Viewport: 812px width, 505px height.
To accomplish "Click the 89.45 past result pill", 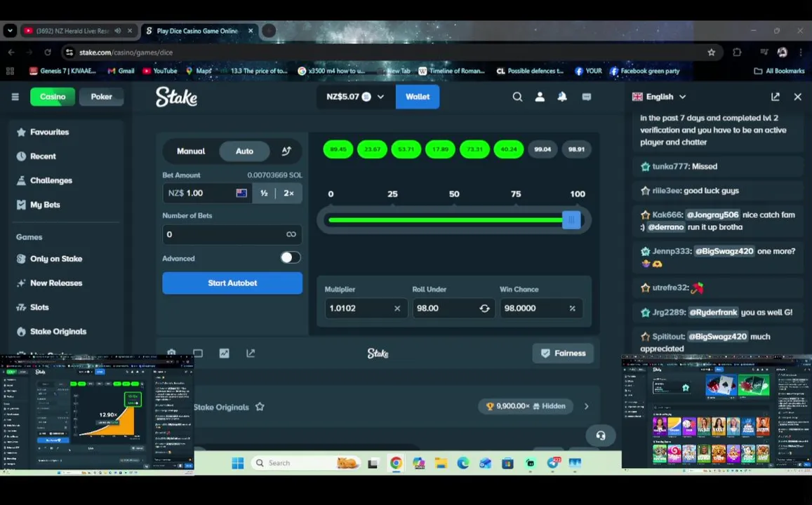I will click(x=338, y=149).
